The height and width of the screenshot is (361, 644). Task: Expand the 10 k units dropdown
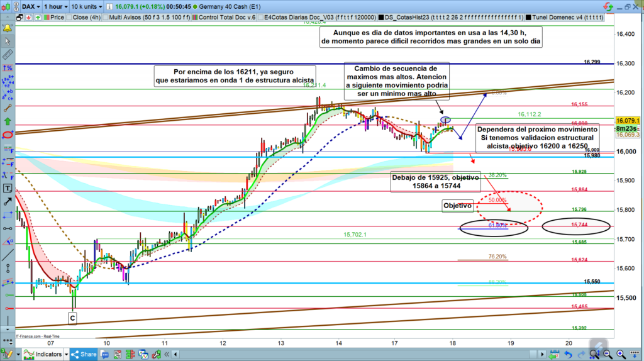coord(86,6)
